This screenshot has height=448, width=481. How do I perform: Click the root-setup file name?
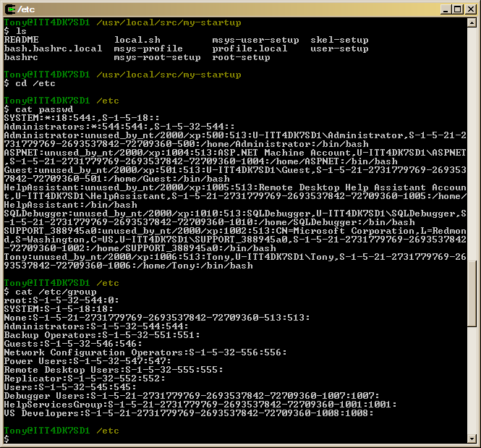(241, 57)
